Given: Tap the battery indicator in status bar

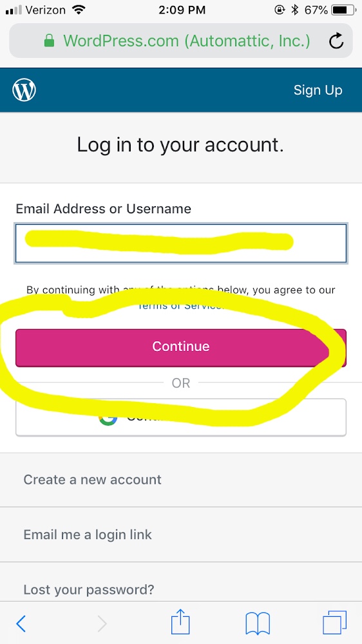Looking at the screenshot, I should click(x=343, y=10).
